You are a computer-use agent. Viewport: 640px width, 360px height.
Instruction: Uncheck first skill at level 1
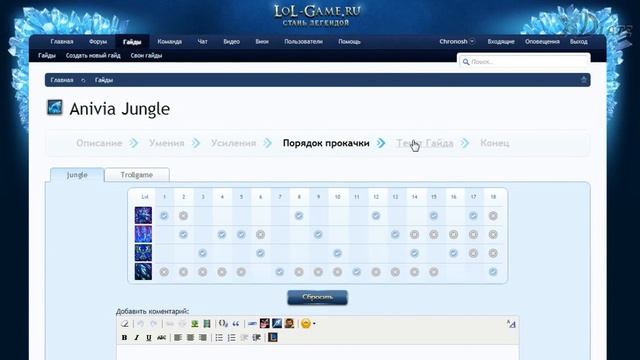point(164,216)
